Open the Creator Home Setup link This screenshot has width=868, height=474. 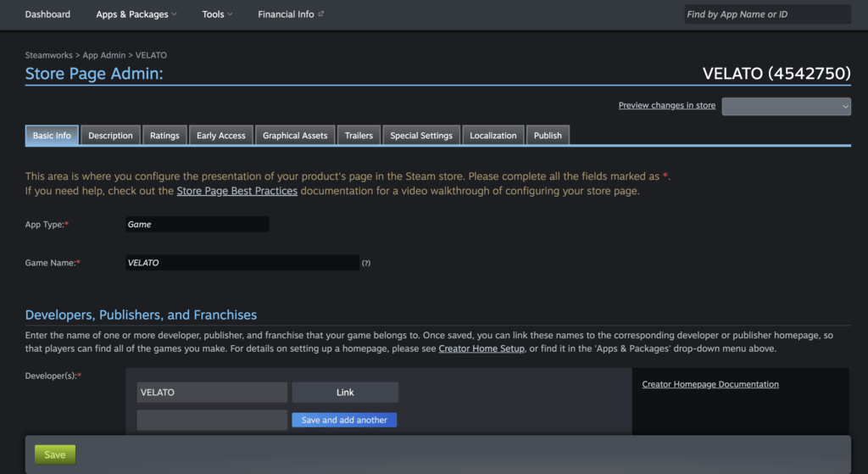tap(481, 349)
